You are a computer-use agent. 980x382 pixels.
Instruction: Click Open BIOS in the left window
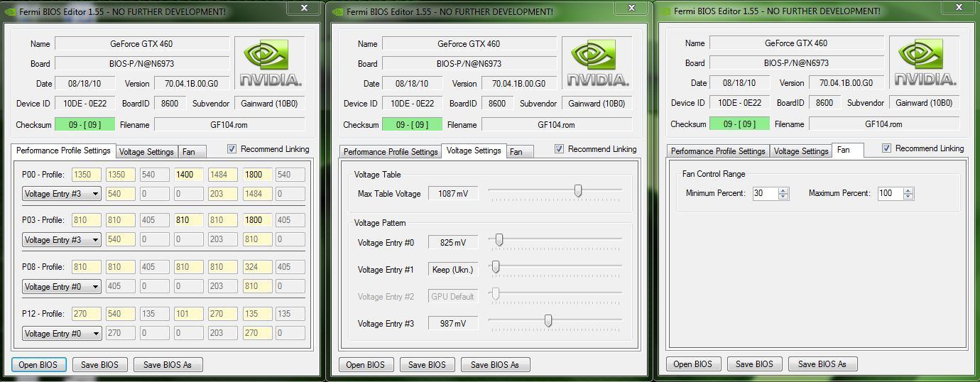click(x=38, y=364)
